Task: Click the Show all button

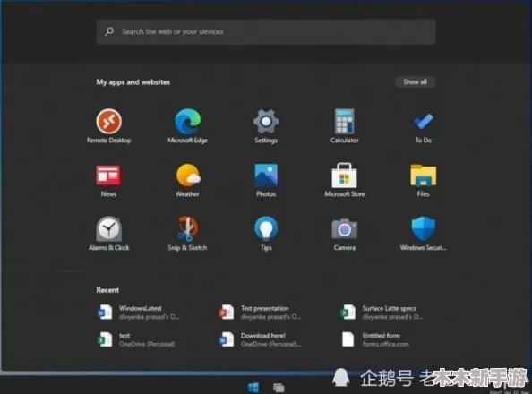Action: (415, 81)
